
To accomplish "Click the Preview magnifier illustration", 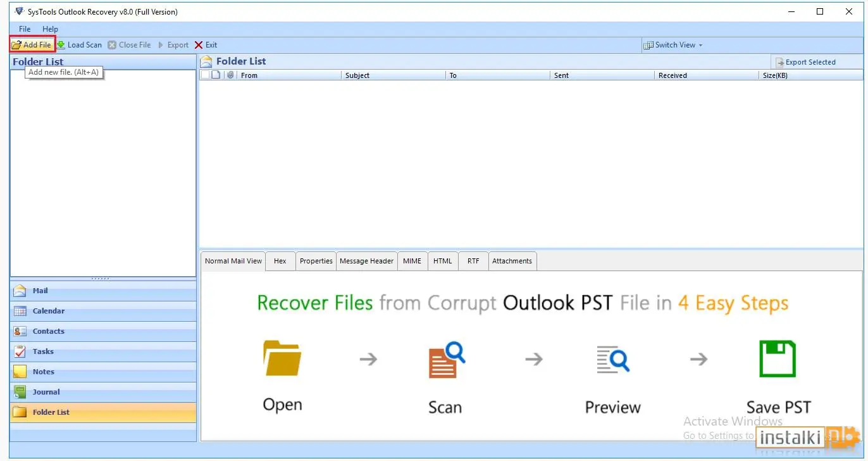I will pyautogui.click(x=612, y=360).
